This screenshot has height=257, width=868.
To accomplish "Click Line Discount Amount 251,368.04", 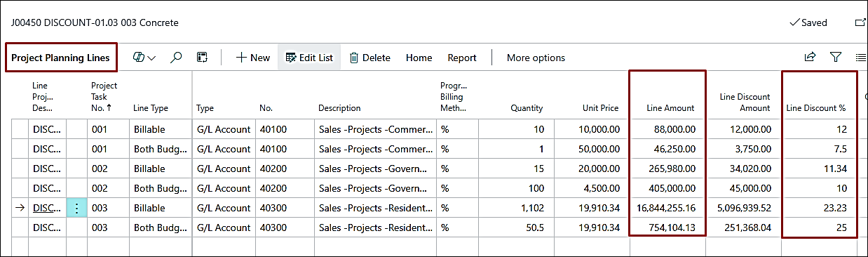I will click(743, 228).
